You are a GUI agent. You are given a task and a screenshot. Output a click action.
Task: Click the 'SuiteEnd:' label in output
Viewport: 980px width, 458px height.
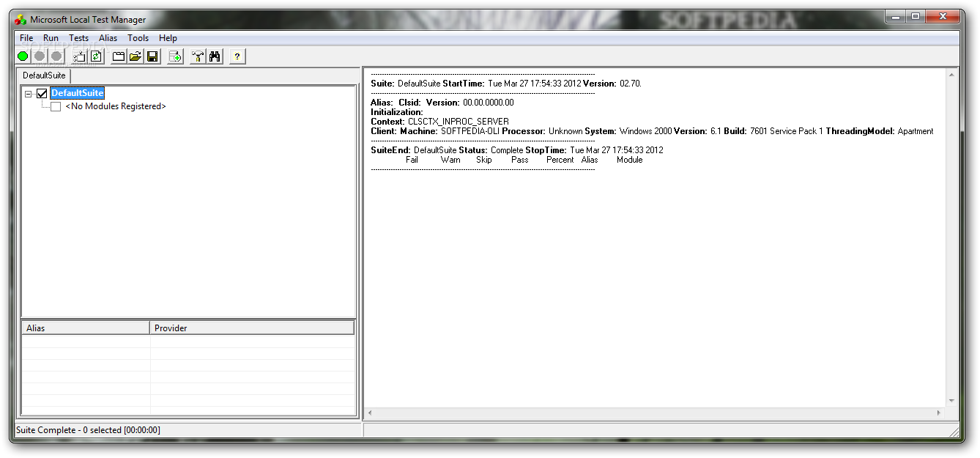click(x=391, y=150)
